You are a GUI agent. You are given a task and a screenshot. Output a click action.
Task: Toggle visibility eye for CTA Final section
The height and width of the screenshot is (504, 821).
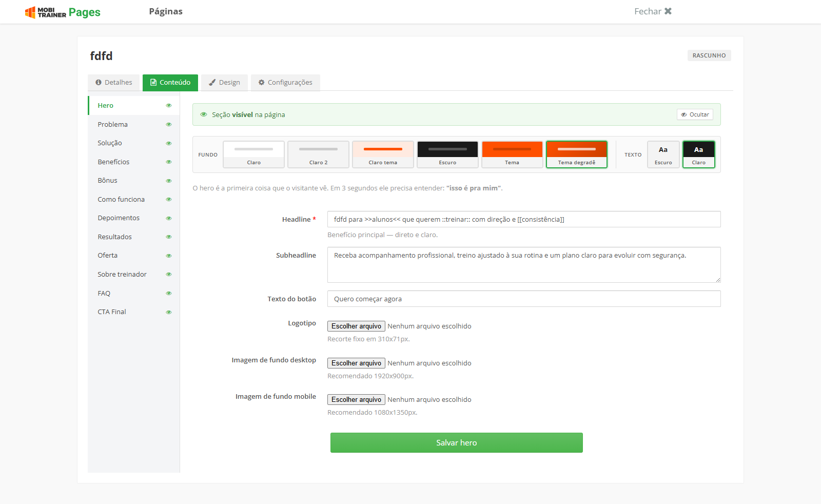pos(169,312)
